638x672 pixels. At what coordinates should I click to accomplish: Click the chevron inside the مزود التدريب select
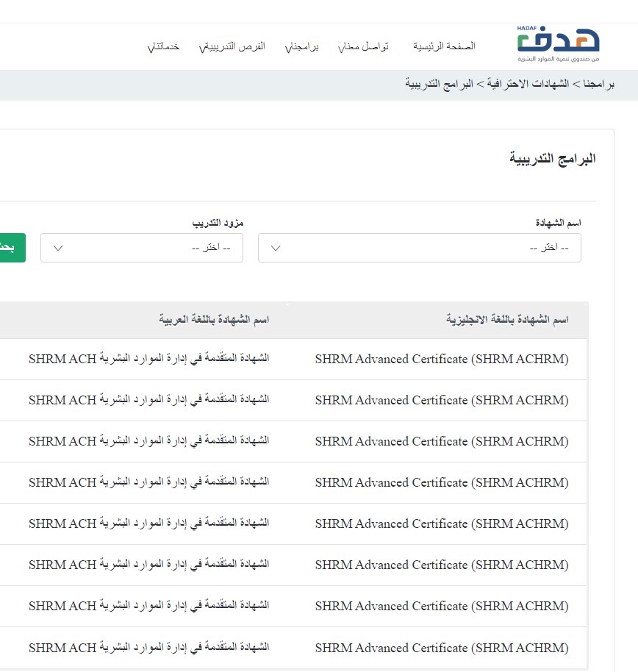tap(57, 248)
